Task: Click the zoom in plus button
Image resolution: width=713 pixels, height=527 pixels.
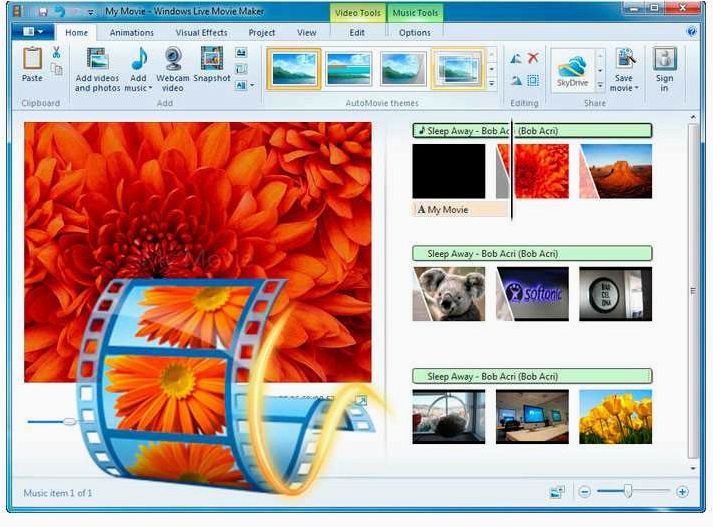Action: pos(682,492)
